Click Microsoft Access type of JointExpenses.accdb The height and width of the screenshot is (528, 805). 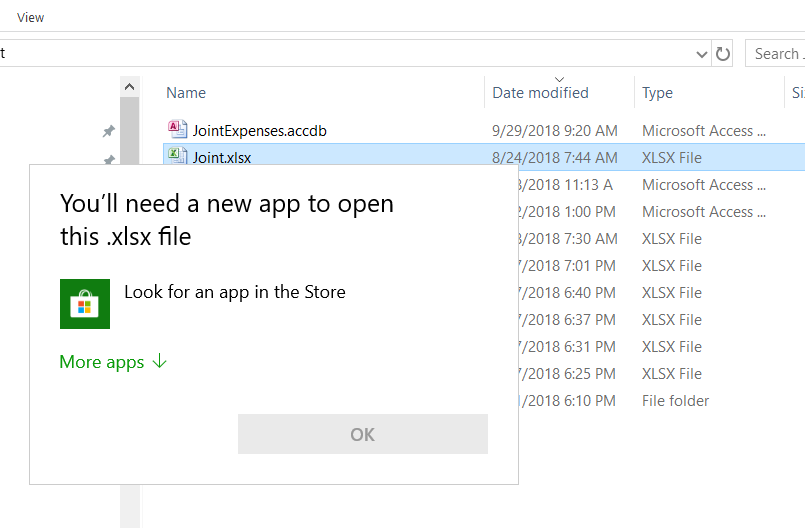703,131
